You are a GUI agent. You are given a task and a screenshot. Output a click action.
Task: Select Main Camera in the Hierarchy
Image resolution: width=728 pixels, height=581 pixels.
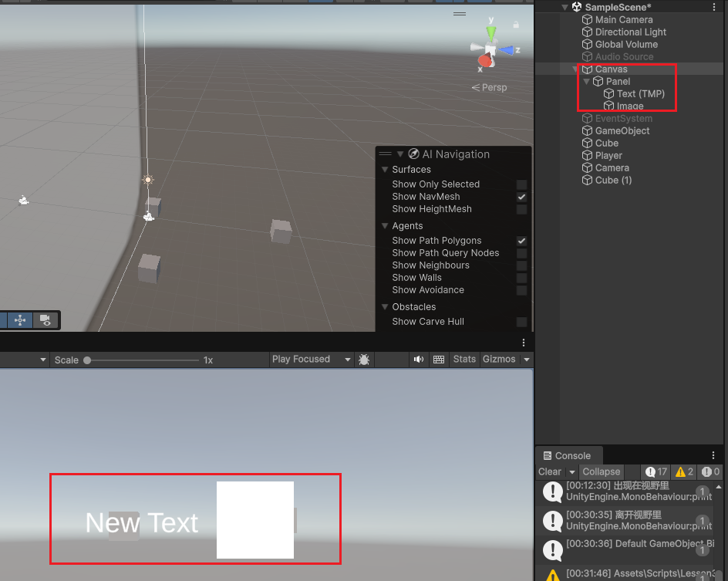[623, 20]
